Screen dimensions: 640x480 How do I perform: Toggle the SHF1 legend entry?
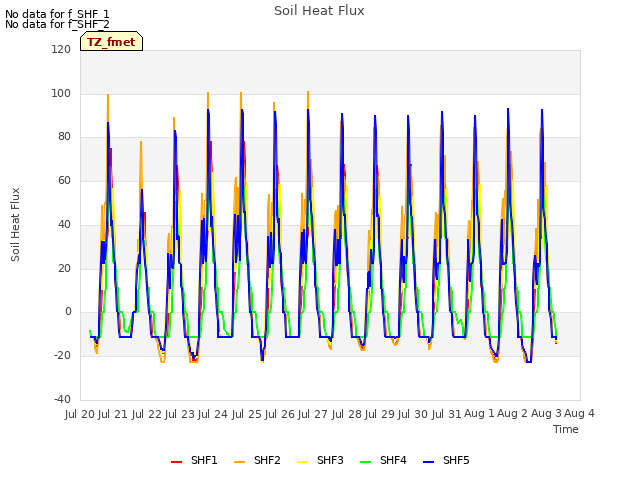(194, 460)
